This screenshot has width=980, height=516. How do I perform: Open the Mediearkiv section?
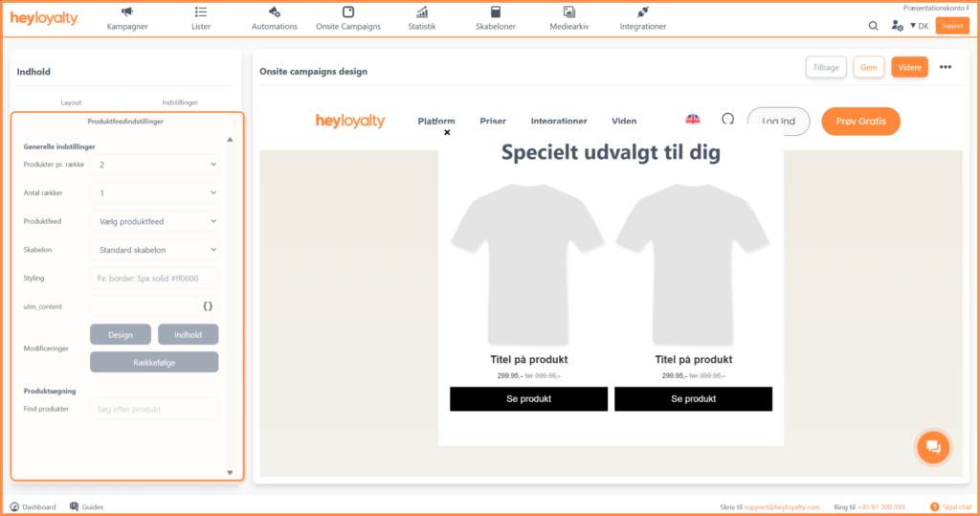(568, 18)
